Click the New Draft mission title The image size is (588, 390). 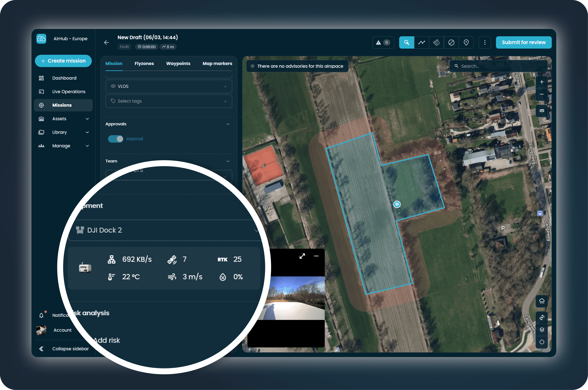pos(148,37)
